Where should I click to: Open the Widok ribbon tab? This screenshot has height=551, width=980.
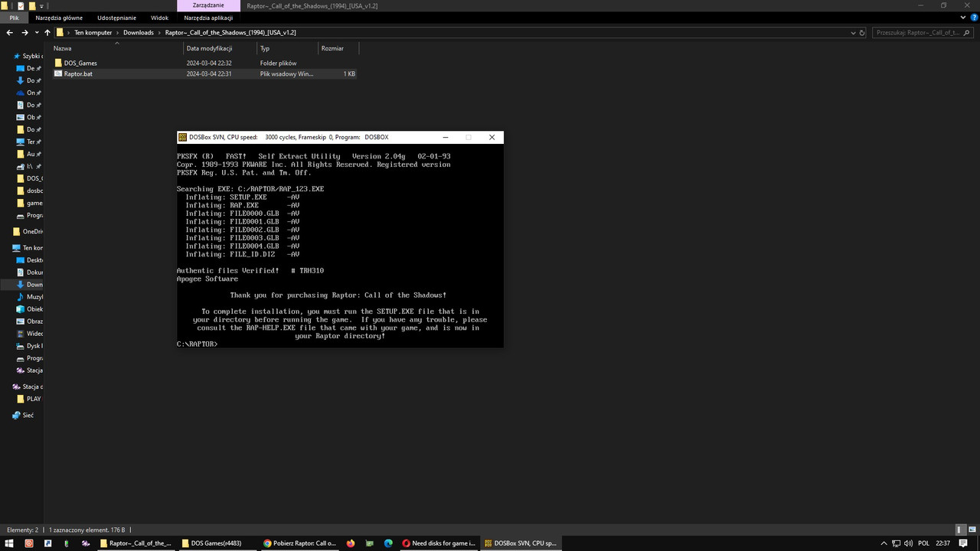point(159,18)
